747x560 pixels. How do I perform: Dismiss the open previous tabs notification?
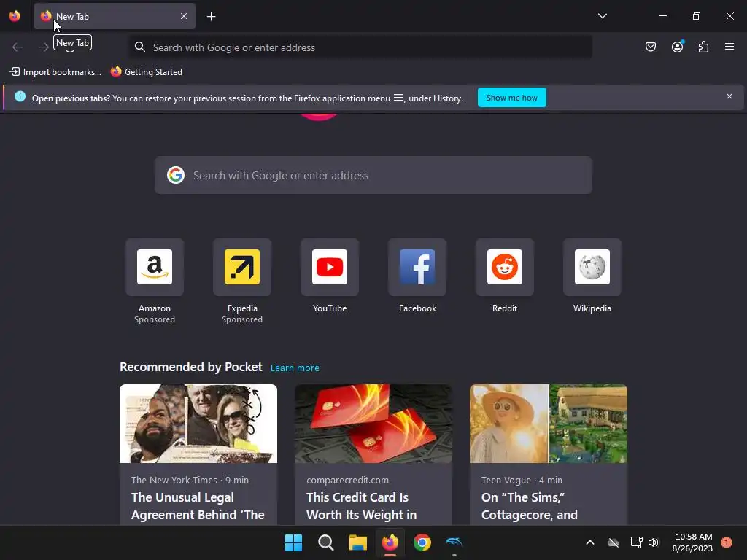point(729,97)
